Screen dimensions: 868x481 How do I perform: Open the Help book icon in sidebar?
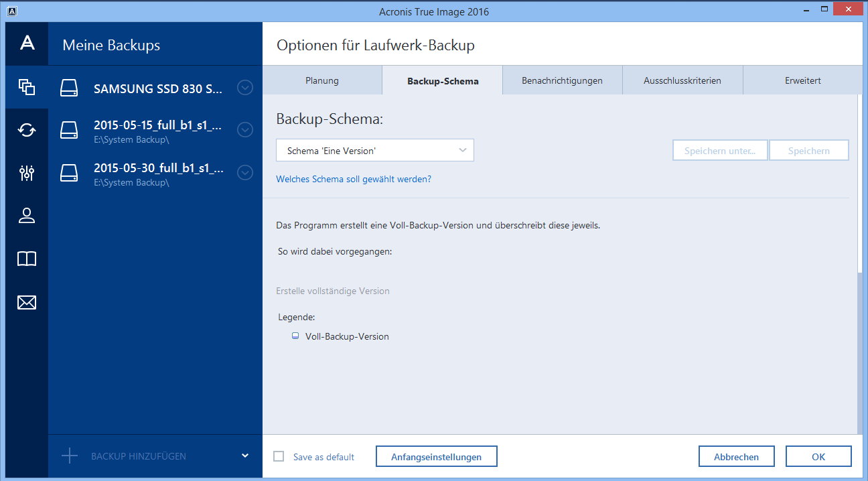coord(27,259)
